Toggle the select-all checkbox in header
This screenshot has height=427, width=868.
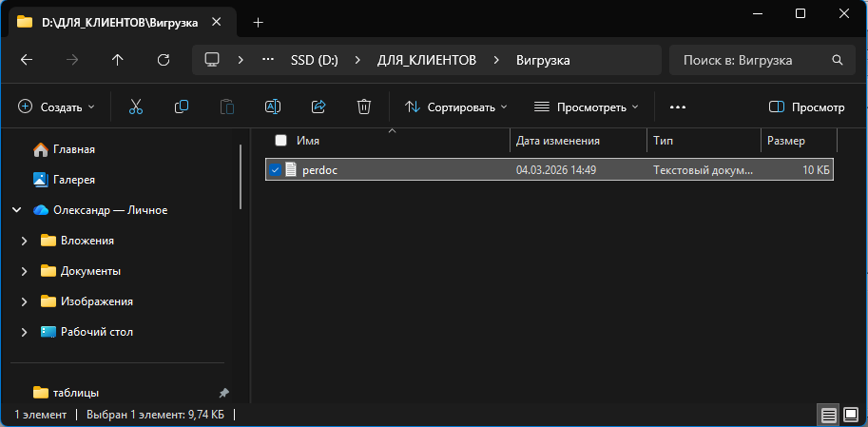280,141
